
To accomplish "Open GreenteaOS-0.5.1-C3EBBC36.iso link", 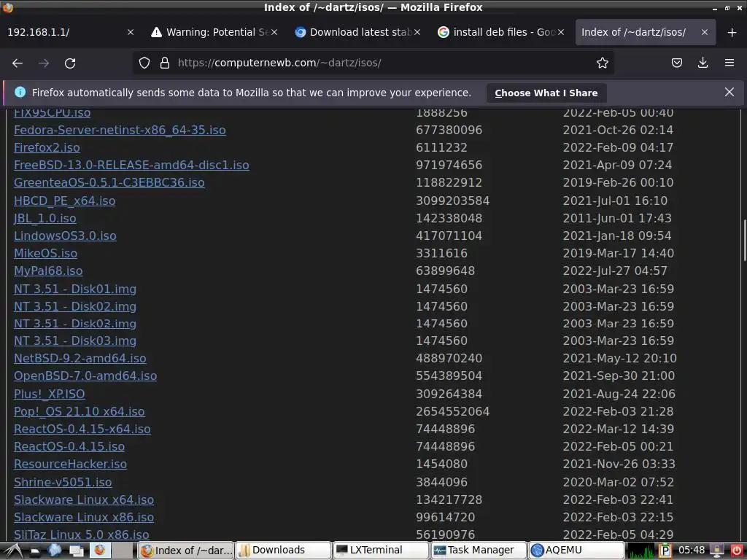I will pos(109,183).
